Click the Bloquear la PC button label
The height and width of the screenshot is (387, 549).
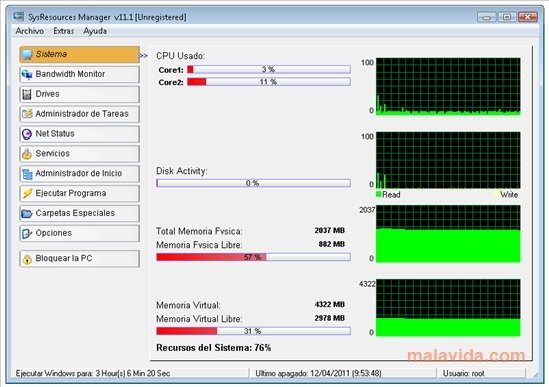click(64, 258)
